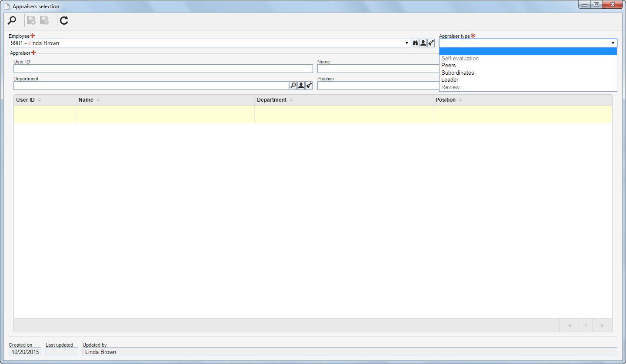Click the Department input field
The height and width of the screenshot is (364, 626).
[x=151, y=86]
